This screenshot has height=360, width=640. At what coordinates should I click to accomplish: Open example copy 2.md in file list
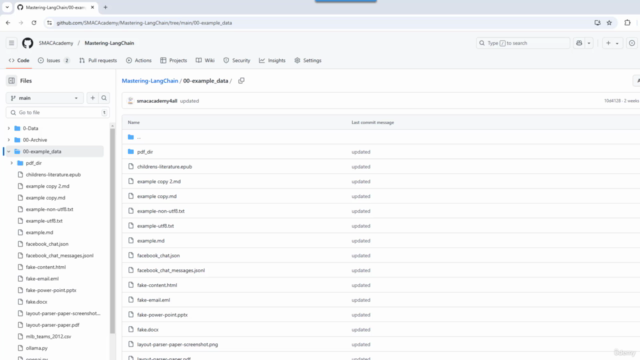click(x=159, y=181)
